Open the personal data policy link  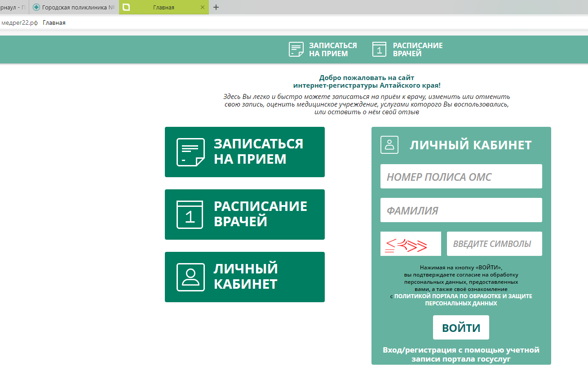point(463,300)
